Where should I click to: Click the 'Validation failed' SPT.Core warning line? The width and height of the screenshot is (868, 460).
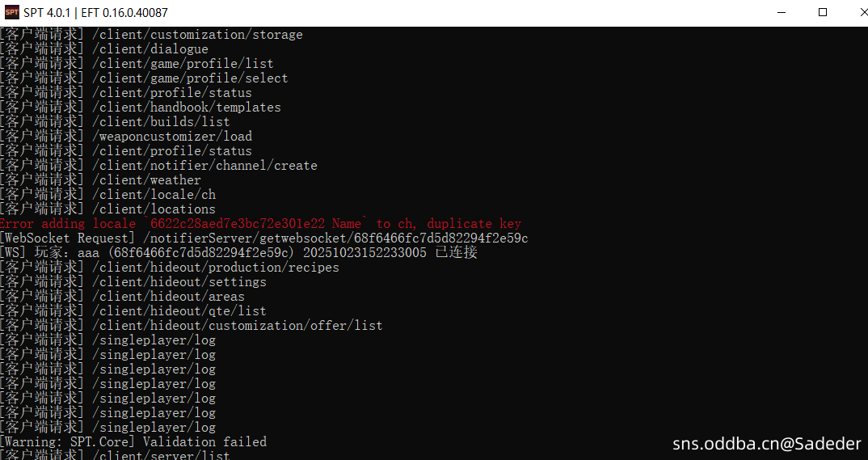pyautogui.click(x=133, y=442)
